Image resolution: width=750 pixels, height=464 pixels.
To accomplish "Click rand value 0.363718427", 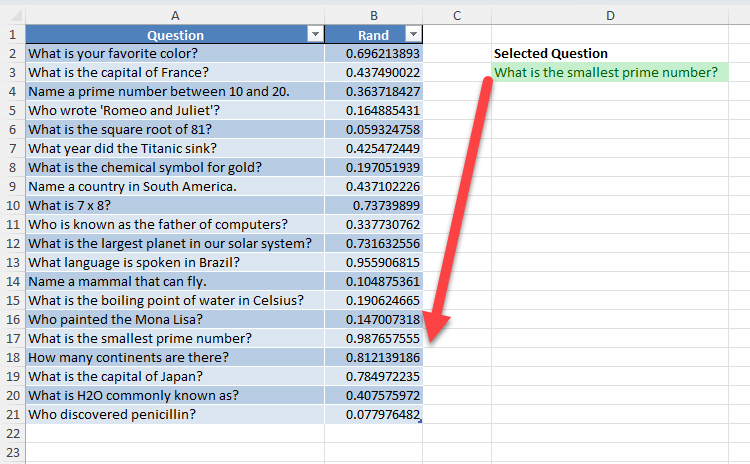I will coord(374,91).
